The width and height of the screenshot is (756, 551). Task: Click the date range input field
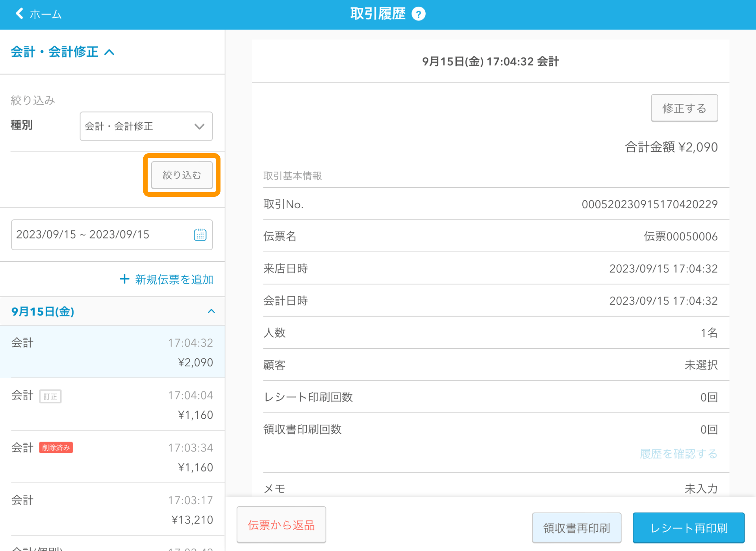102,235
